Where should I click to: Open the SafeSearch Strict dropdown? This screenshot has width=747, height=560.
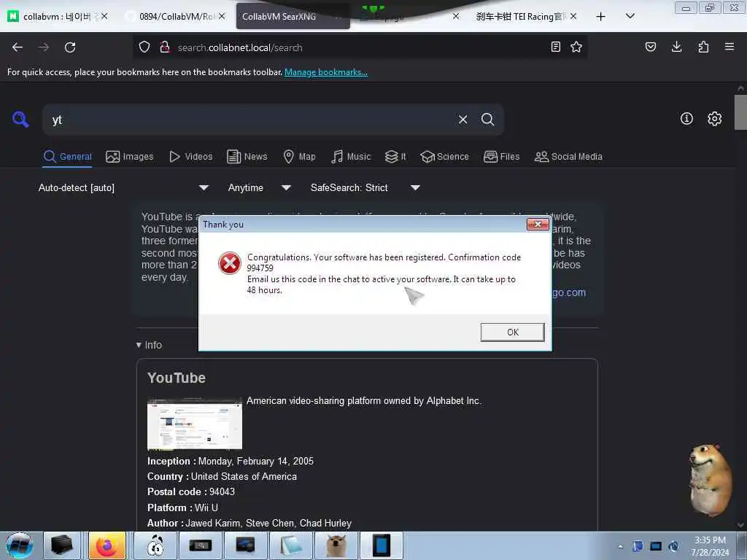click(365, 187)
